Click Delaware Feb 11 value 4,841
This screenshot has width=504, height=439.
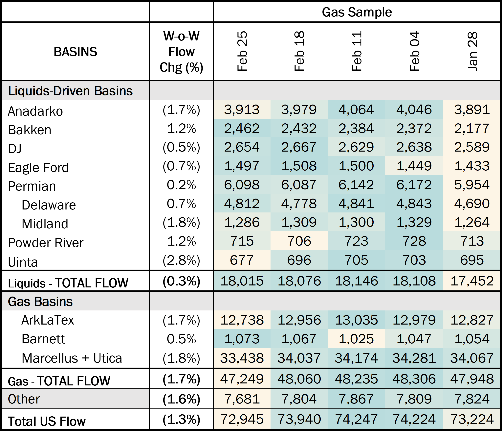click(x=356, y=204)
